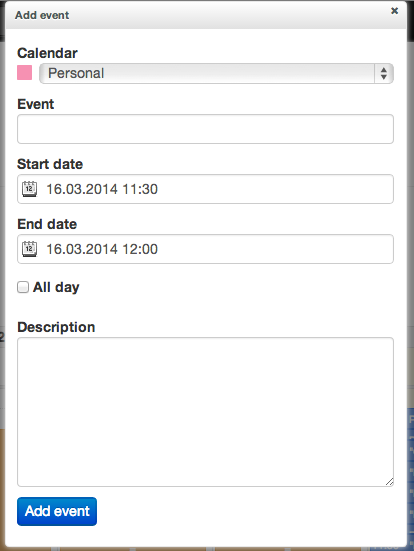Image resolution: width=414 pixels, height=551 pixels.
Task: Click the Start date label
Action: click(50, 164)
